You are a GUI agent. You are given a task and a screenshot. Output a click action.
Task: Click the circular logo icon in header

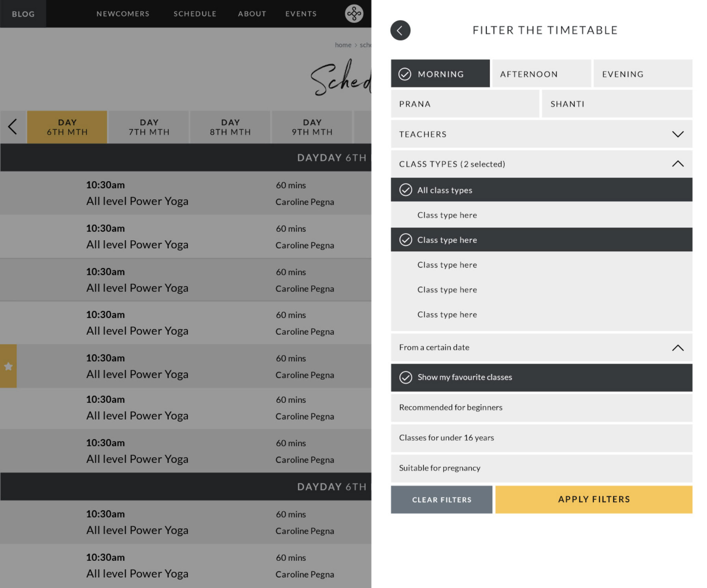[x=354, y=14]
